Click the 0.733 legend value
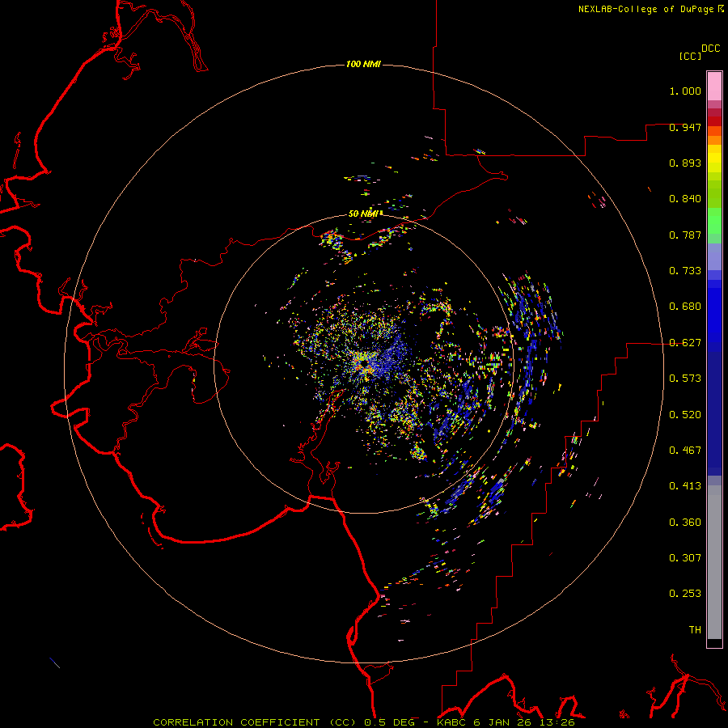Image resolution: width=728 pixels, height=728 pixels. tap(685, 271)
